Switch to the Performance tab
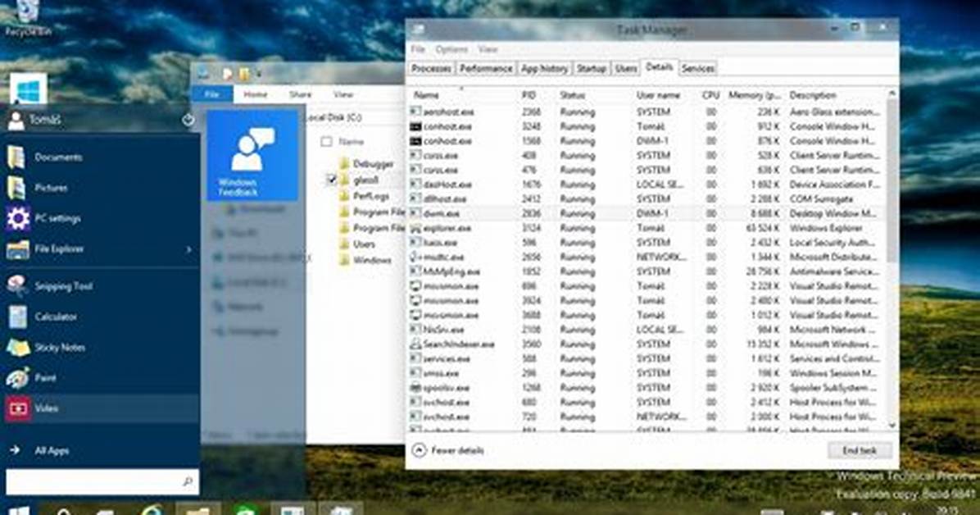This screenshot has width=980, height=515. click(486, 68)
